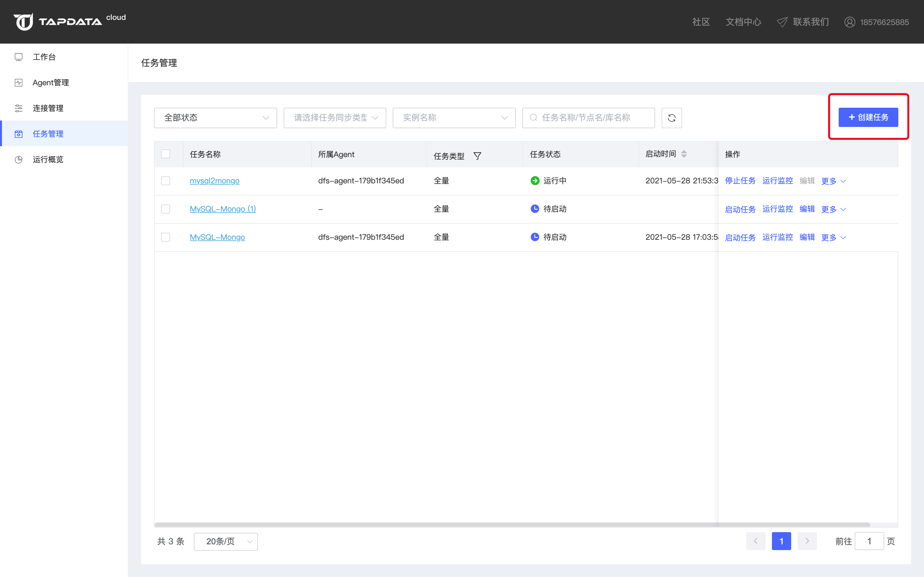
Task: Check the mysql2mongo row checkbox
Action: [x=165, y=180]
